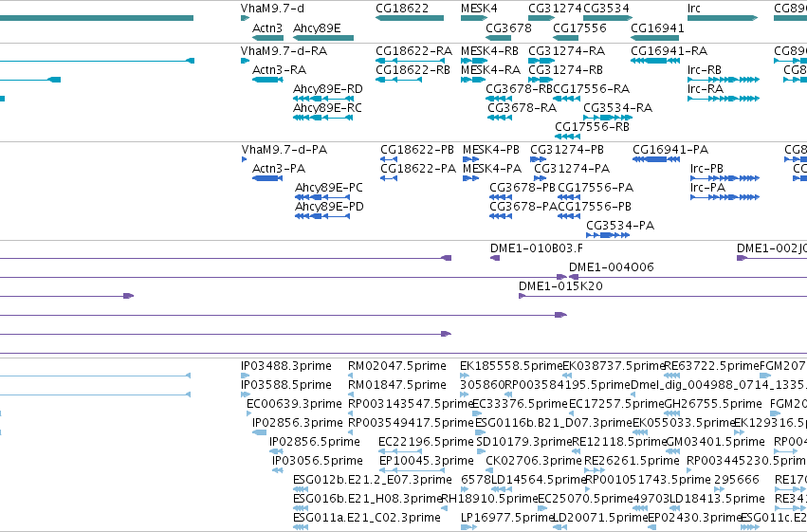Open the CG16941-PA protein feature
The width and height of the screenshot is (807, 532).
click(656, 159)
